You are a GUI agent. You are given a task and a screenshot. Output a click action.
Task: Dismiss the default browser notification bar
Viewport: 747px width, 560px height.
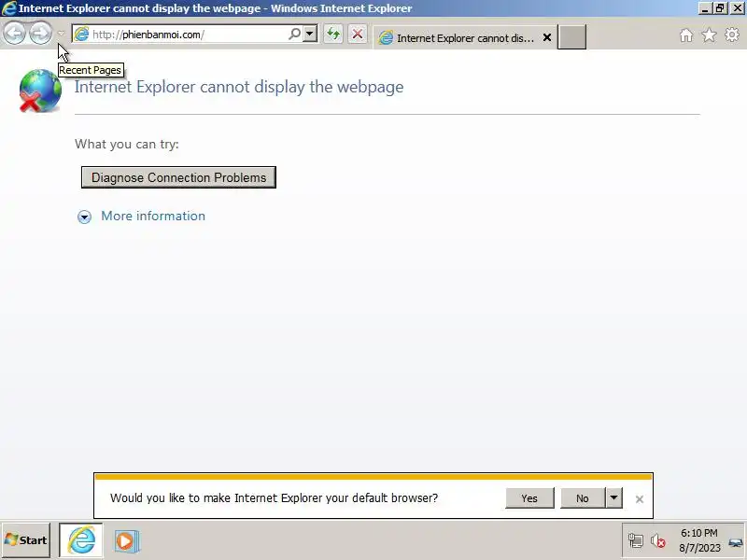coord(640,499)
